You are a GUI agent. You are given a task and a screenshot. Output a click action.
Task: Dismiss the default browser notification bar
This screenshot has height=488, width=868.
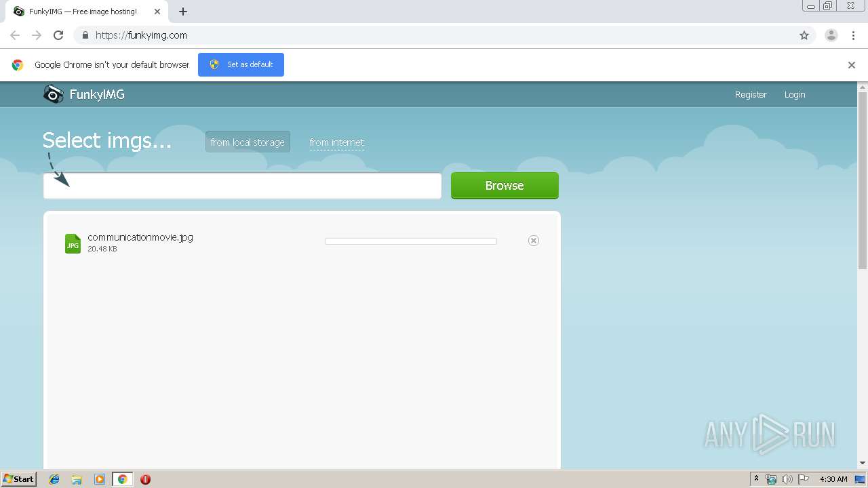point(852,65)
